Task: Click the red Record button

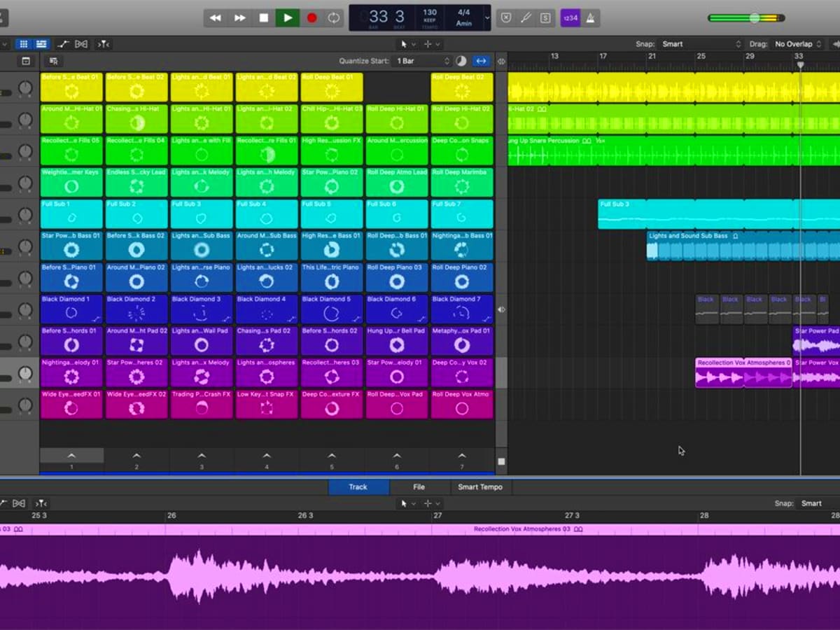Action: [x=311, y=17]
